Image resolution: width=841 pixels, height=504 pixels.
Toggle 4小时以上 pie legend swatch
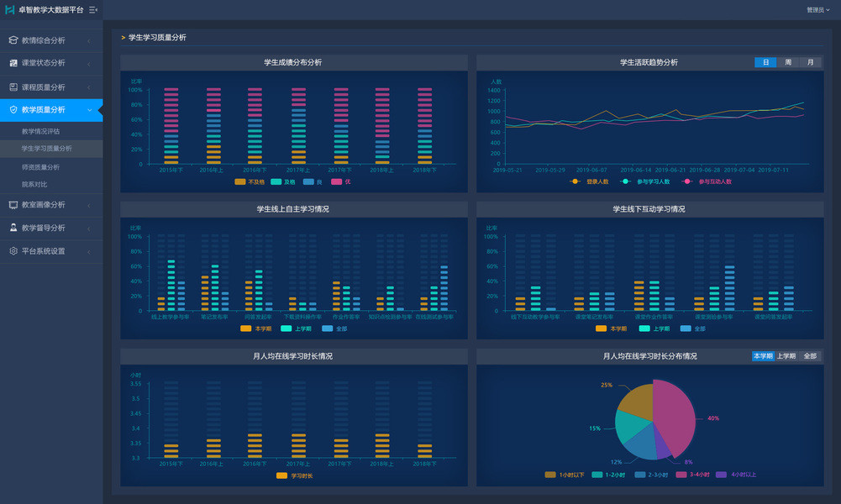click(x=722, y=475)
